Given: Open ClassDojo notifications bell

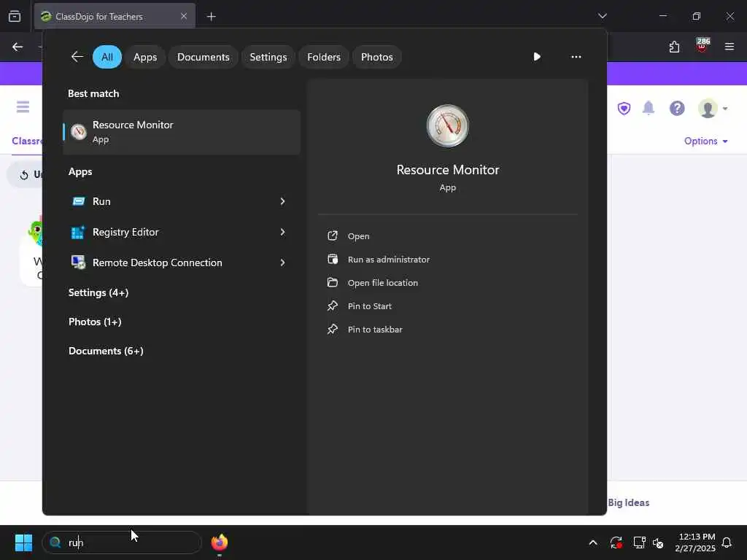Looking at the screenshot, I should (x=649, y=108).
